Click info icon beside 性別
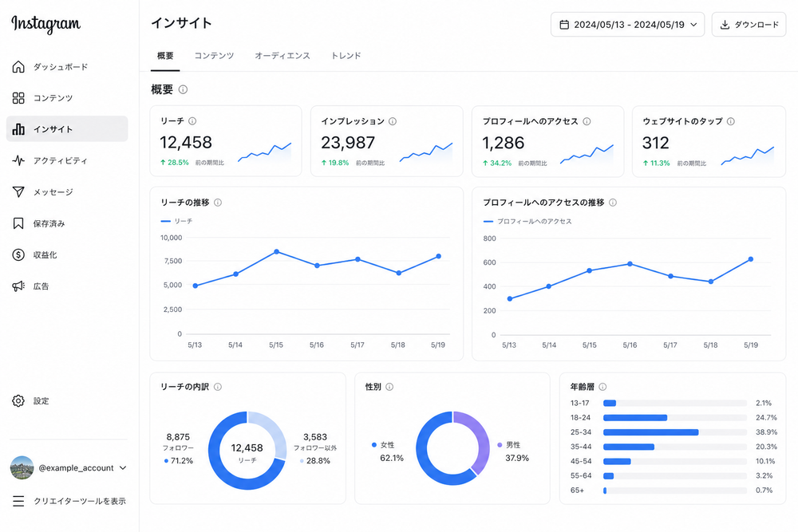 [389, 387]
